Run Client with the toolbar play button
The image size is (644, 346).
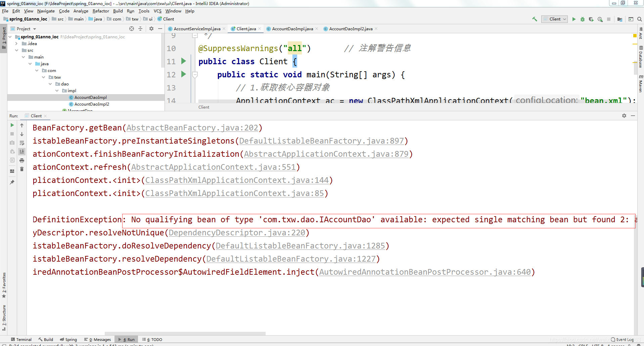click(574, 19)
